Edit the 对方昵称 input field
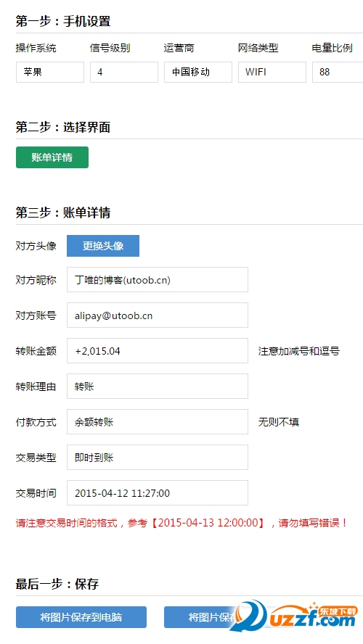 coord(158,280)
